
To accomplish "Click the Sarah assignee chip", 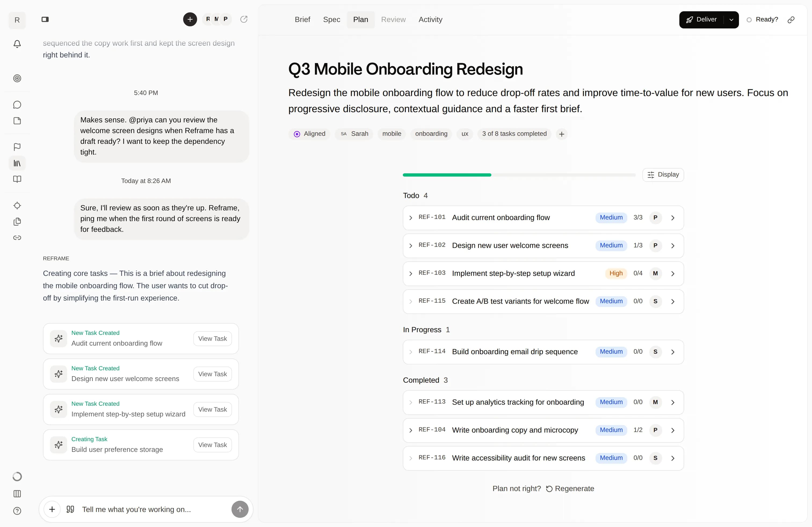I will pyautogui.click(x=354, y=134).
